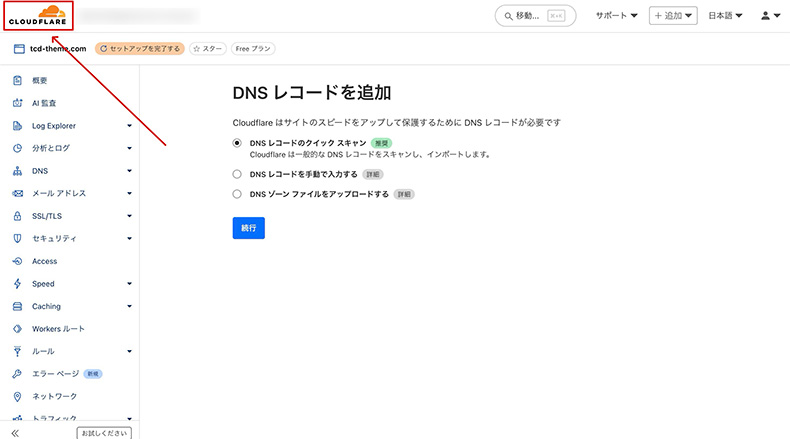Viewport: 790px width, 439px height.
Task: Click the Cloudflare logo
Action: (38, 15)
